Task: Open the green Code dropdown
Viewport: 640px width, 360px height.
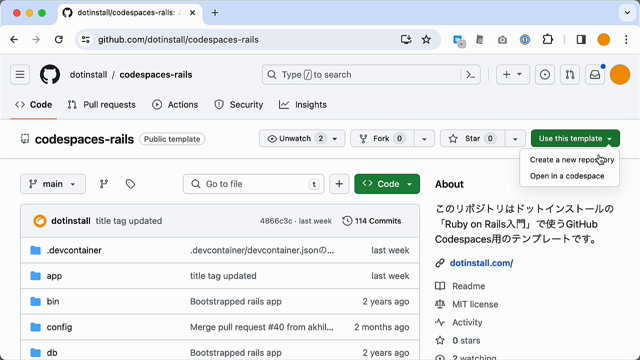Action: click(x=387, y=184)
